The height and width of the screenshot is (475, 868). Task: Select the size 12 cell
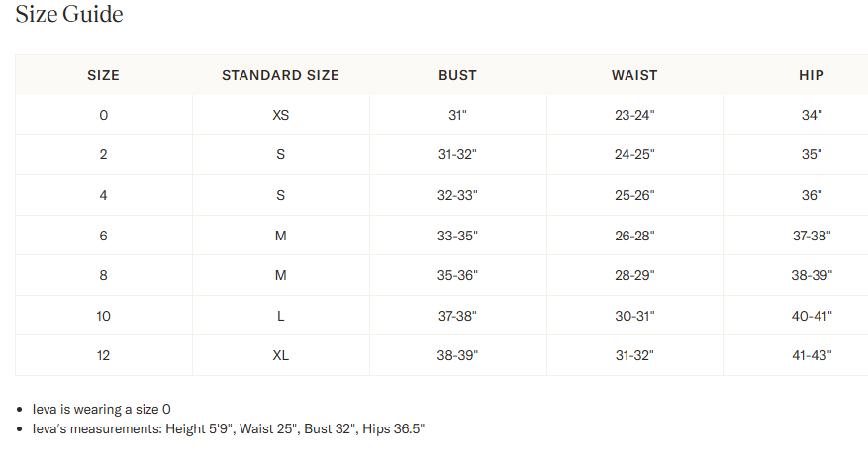click(103, 356)
